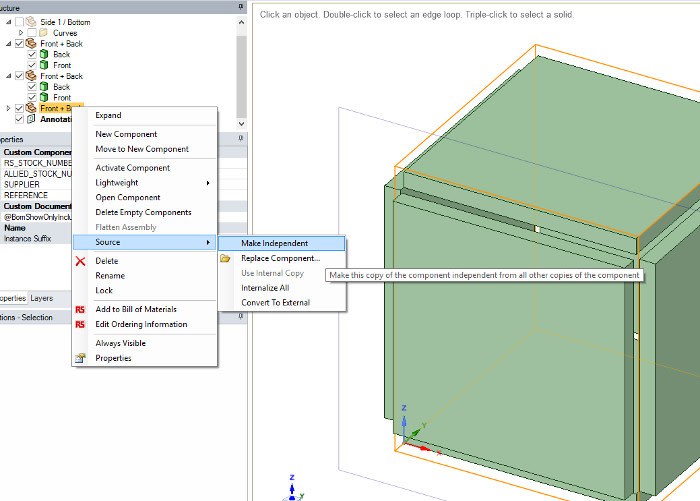Click the Replace Component folder icon
Screen dimensions: 700x501
click(x=225, y=258)
